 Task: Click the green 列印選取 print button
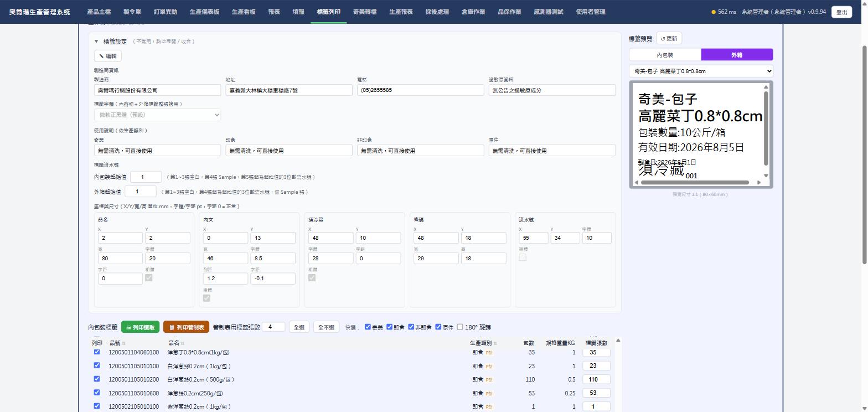(140, 327)
